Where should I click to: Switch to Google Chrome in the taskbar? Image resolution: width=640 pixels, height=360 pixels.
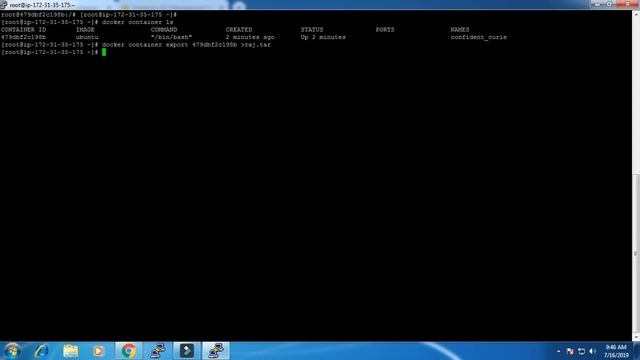tap(128, 351)
